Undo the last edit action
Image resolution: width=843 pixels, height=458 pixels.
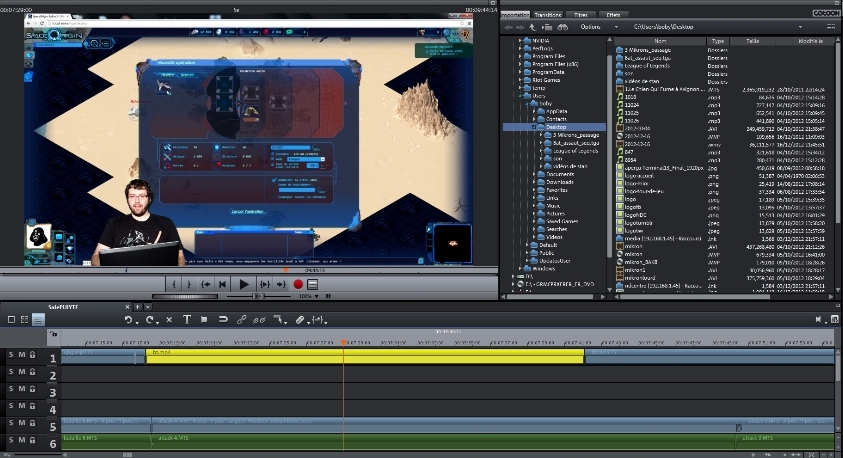128,320
